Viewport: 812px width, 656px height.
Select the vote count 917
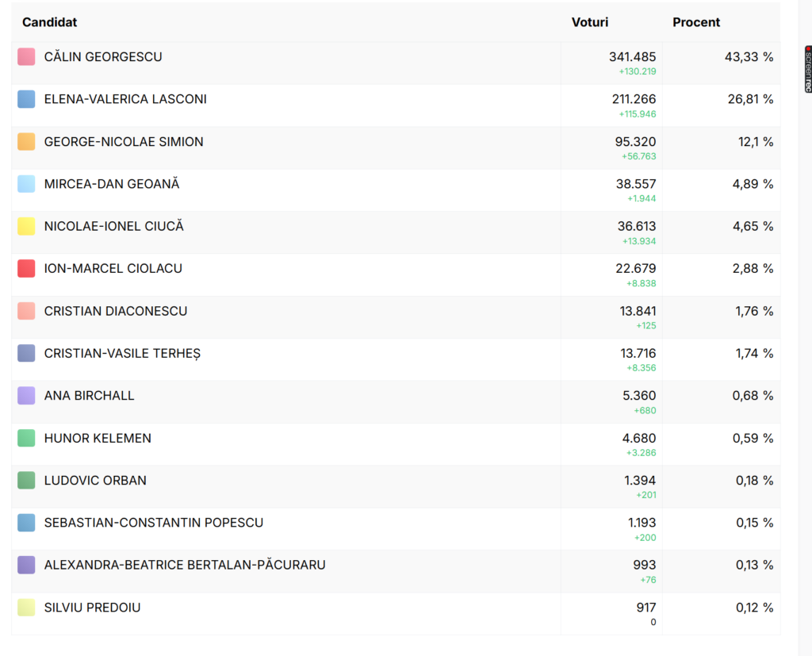coord(646,608)
